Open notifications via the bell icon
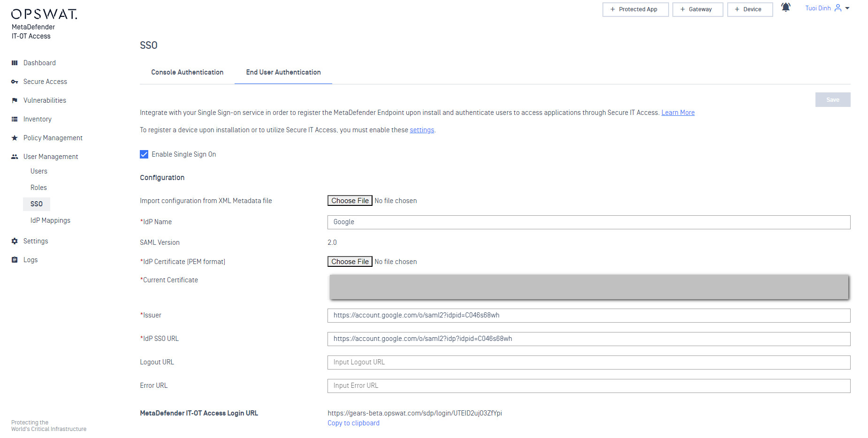868x438 pixels. [x=786, y=7]
